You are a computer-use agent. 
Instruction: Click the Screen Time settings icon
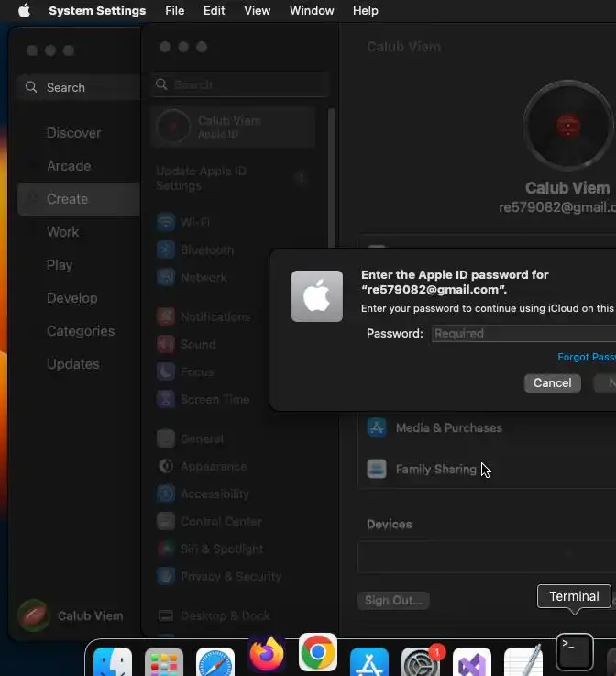(166, 399)
